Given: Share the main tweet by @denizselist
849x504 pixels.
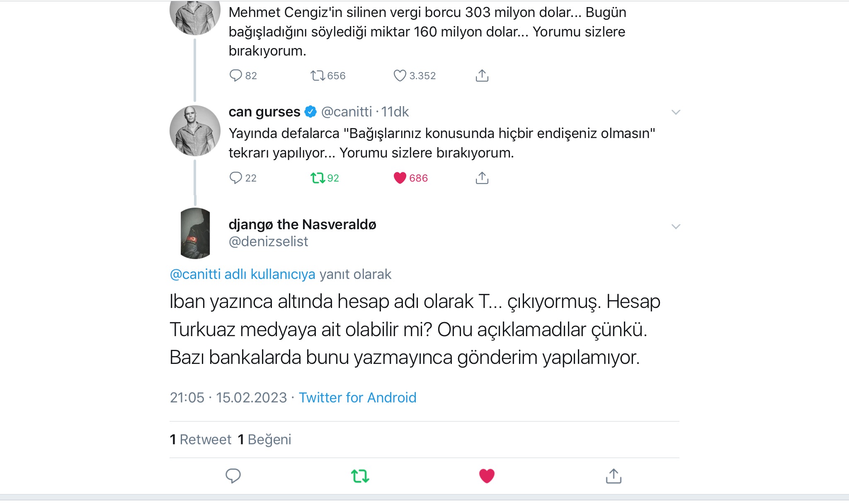Looking at the screenshot, I should point(614,476).
